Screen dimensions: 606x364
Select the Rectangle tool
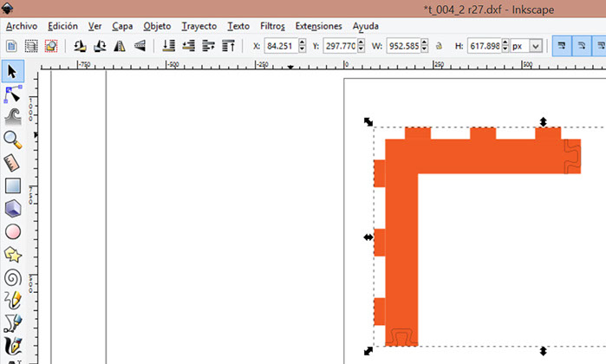(13, 185)
